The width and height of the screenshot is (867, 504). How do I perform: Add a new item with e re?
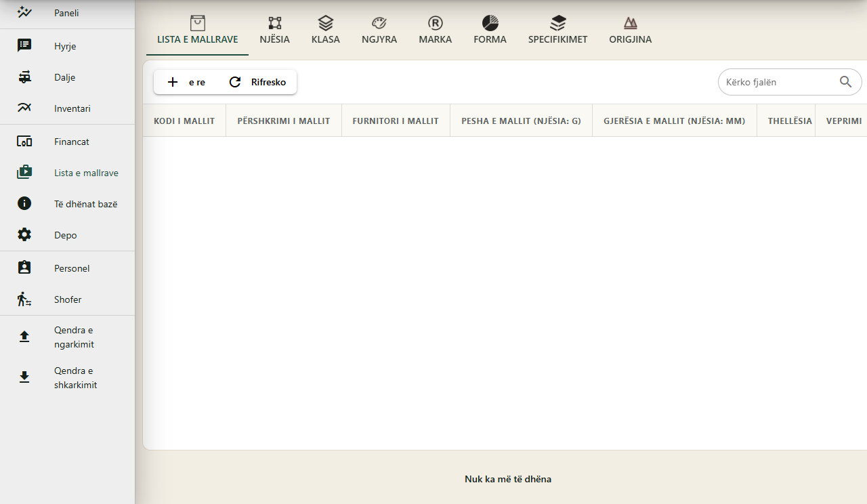click(x=186, y=82)
